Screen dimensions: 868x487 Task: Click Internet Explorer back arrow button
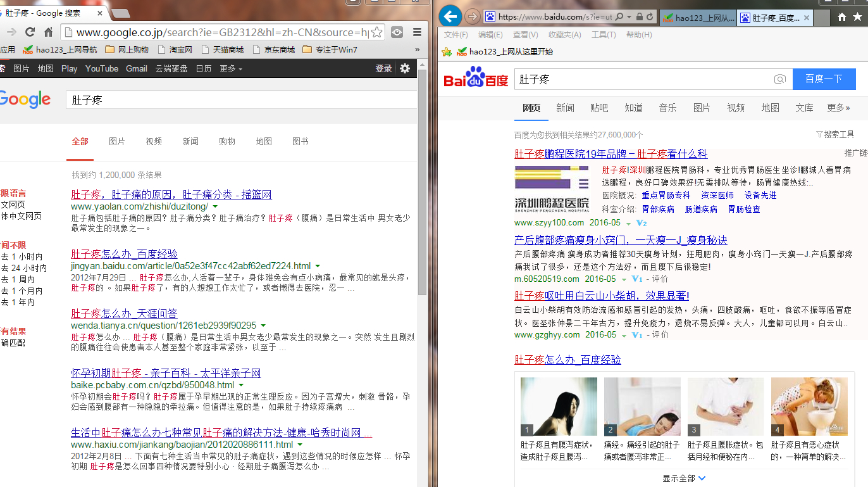[450, 16]
